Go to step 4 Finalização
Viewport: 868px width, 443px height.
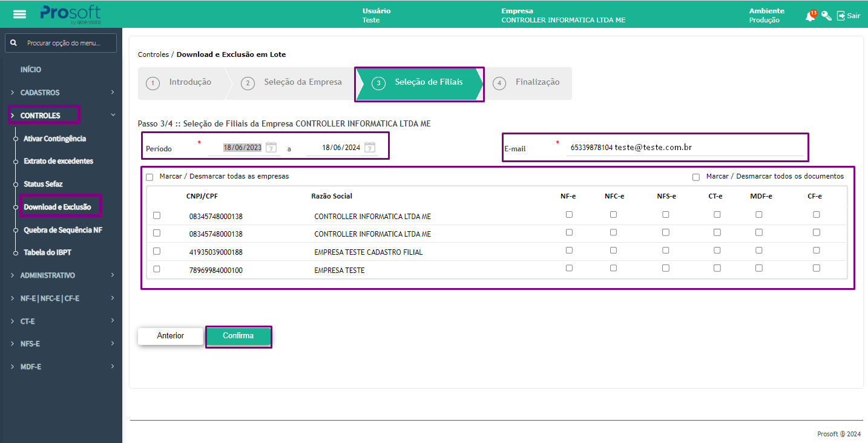(528, 83)
